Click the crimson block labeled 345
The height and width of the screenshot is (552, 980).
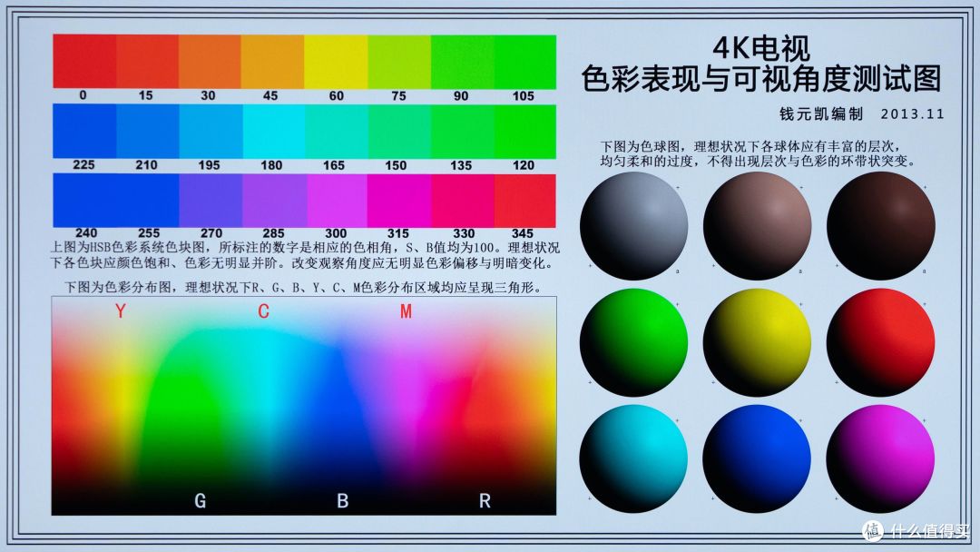[x=525, y=201]
